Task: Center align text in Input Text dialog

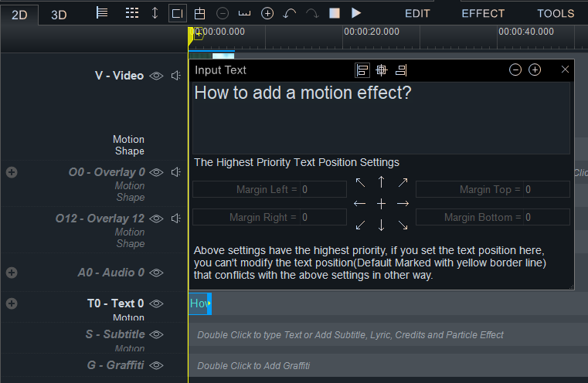Action: pyautogui.click(x=382, y=70)
